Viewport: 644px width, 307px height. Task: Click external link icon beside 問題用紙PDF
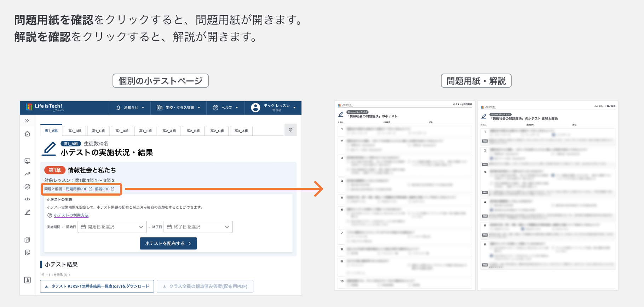pos(91,189)
